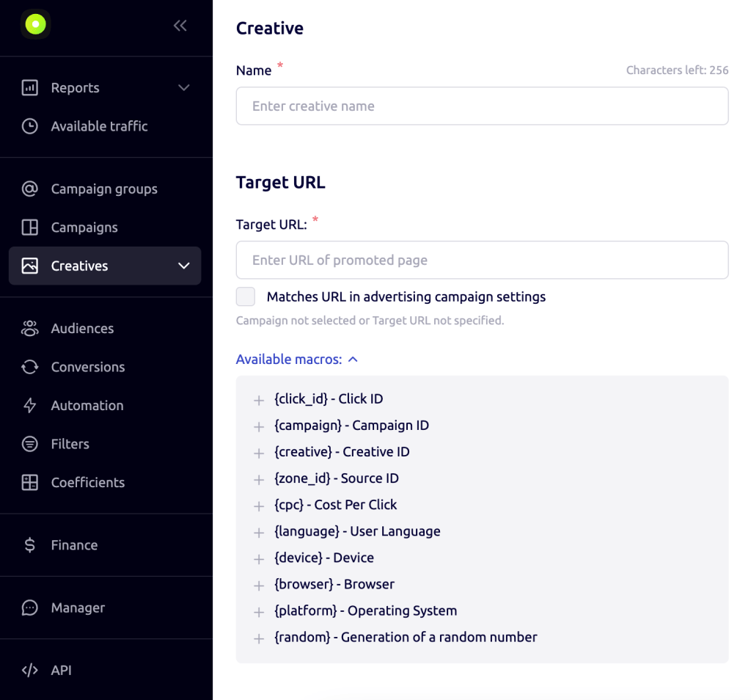Click the Finance dollar sign icon
The width and height of the screenshot is (751, 700).
[29, 545]
